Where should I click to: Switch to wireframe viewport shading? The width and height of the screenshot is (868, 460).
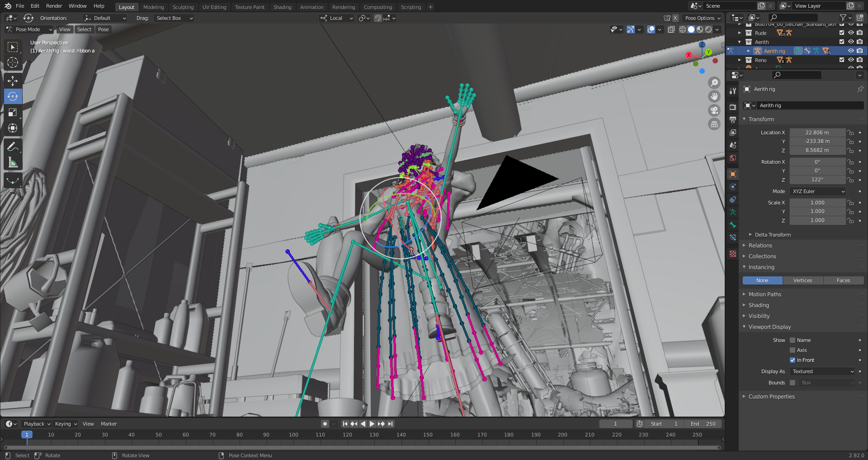click(683, 29)
